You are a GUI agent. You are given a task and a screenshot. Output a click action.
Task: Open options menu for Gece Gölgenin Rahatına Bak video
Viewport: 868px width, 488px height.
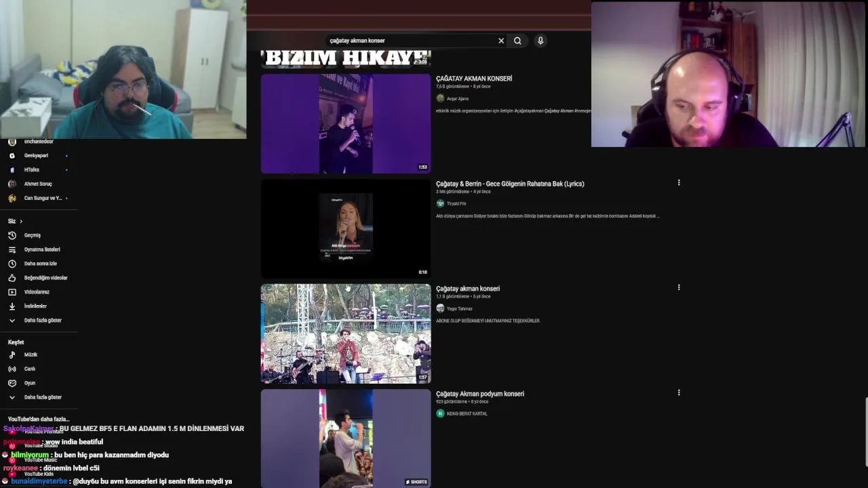click(679, 182)
